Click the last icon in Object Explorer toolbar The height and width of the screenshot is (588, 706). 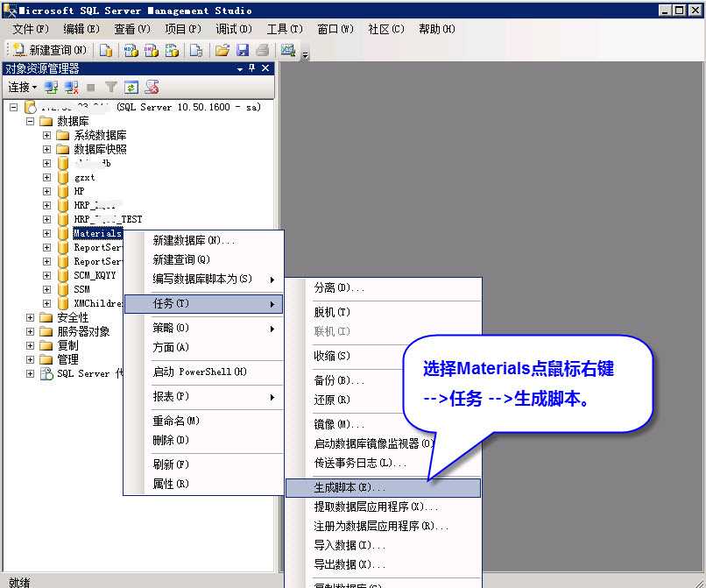(x=152, y=87)
